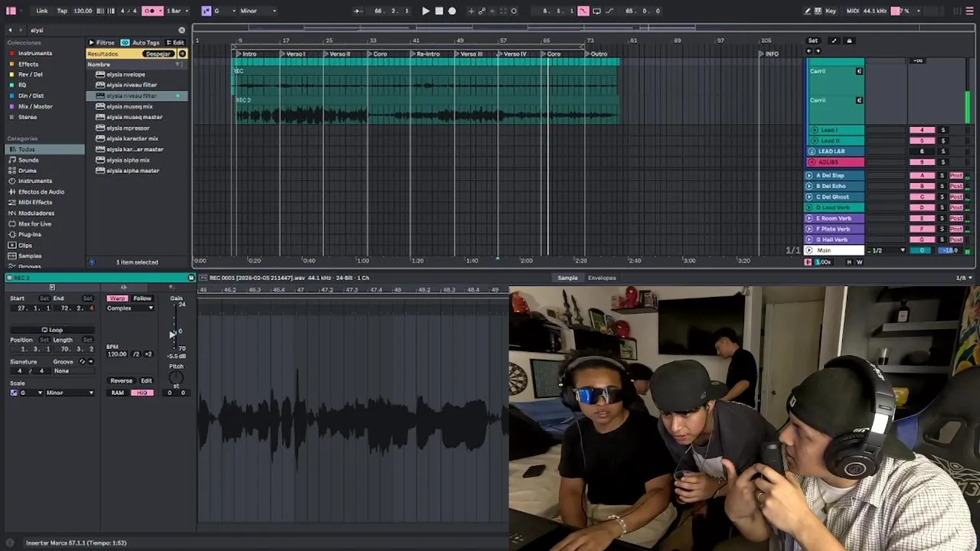Click the Tap tempo button

(62, 11)
